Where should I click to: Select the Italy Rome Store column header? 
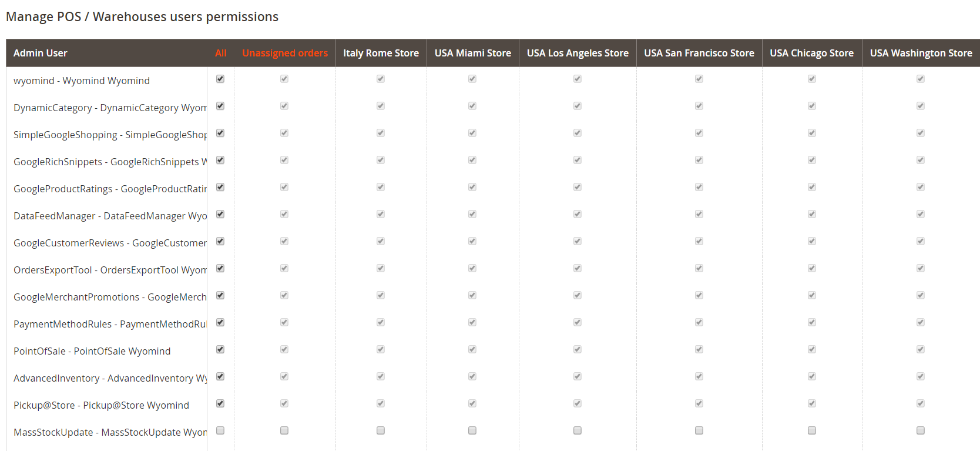381,53
